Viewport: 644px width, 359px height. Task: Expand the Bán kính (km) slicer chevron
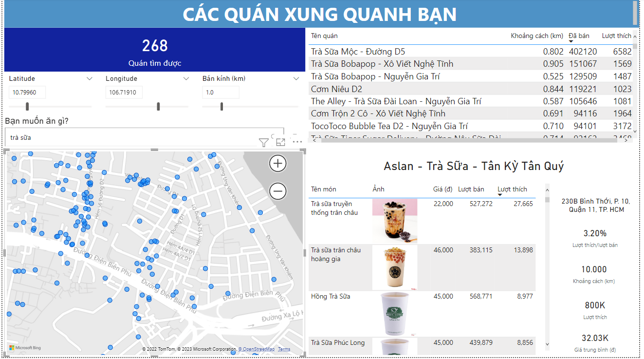tap(296, 78)
